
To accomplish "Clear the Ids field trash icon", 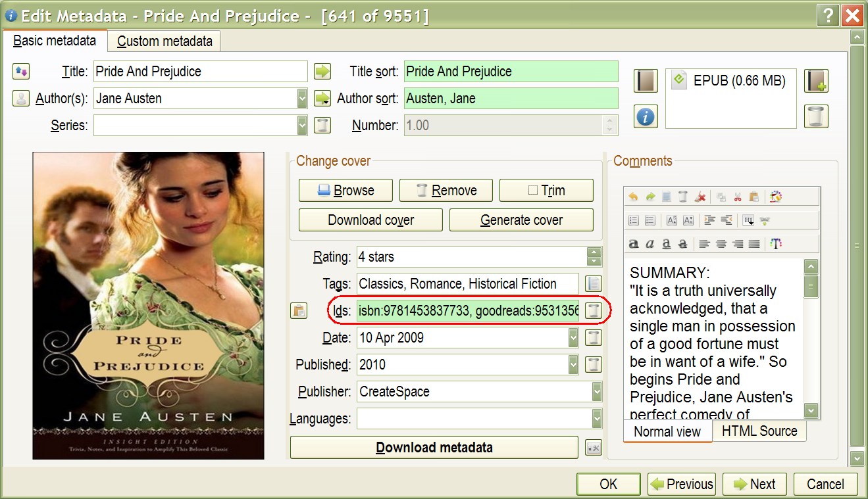I will pos(594,311).
